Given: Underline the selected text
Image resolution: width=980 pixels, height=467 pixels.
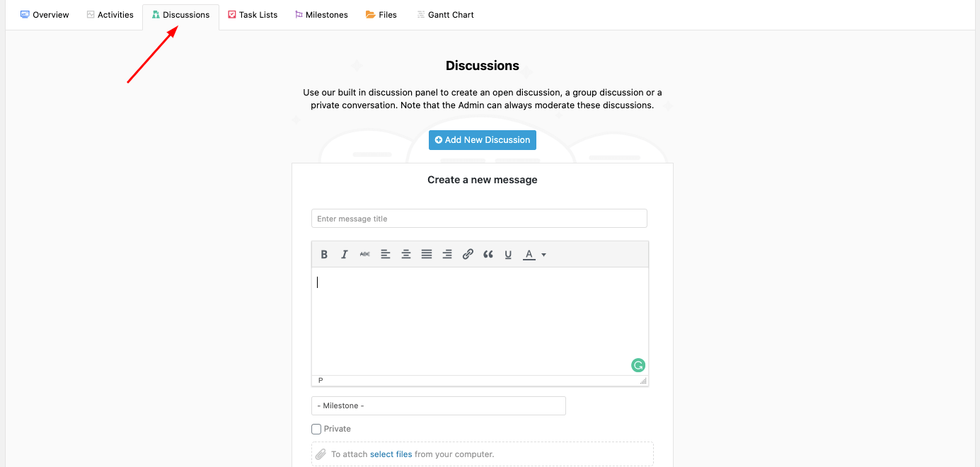Looking at the screenshot, I should tap(508, 255).
